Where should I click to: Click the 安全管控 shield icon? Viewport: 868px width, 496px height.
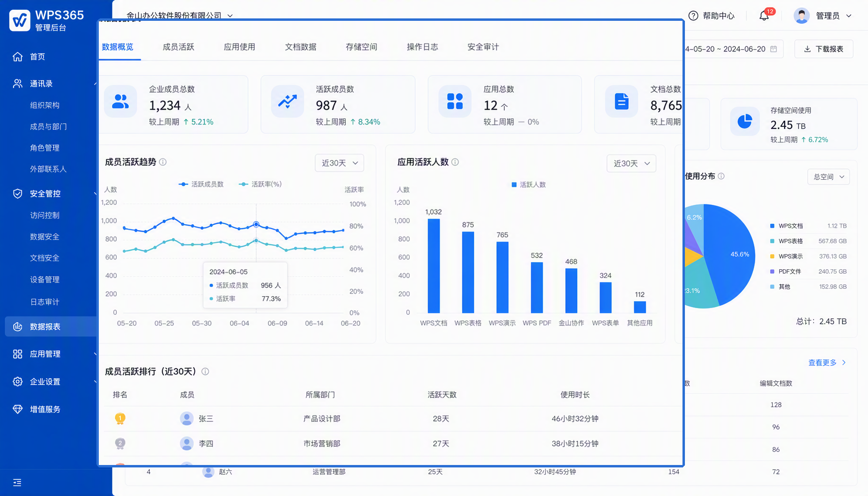[x=17, y=194]
